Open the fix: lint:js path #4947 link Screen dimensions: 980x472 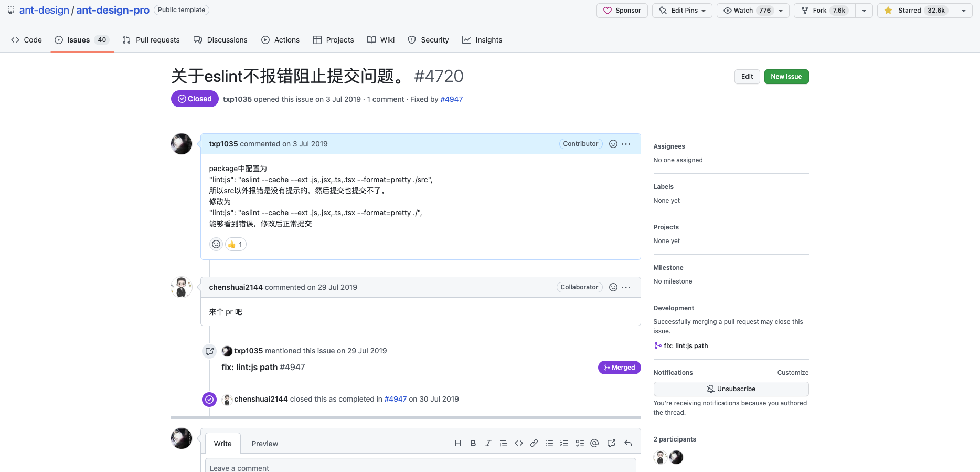pos(263,367)
